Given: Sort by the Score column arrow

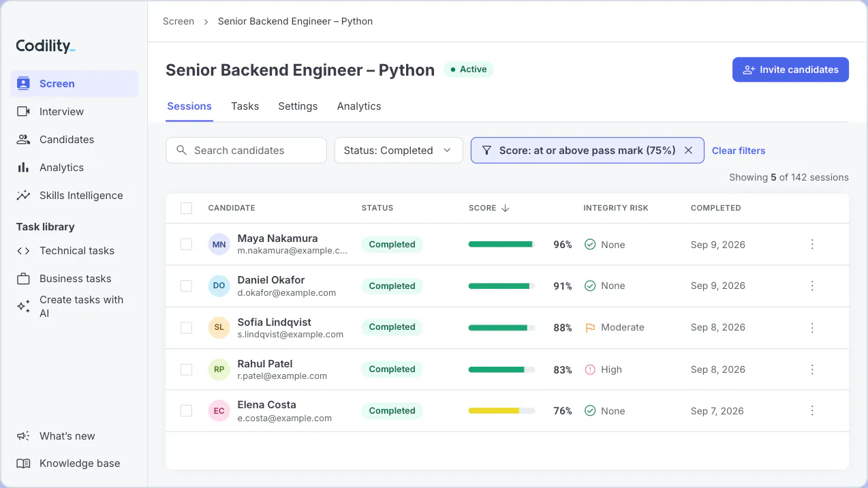Looking at the screenshot, I should pos(505,208).
